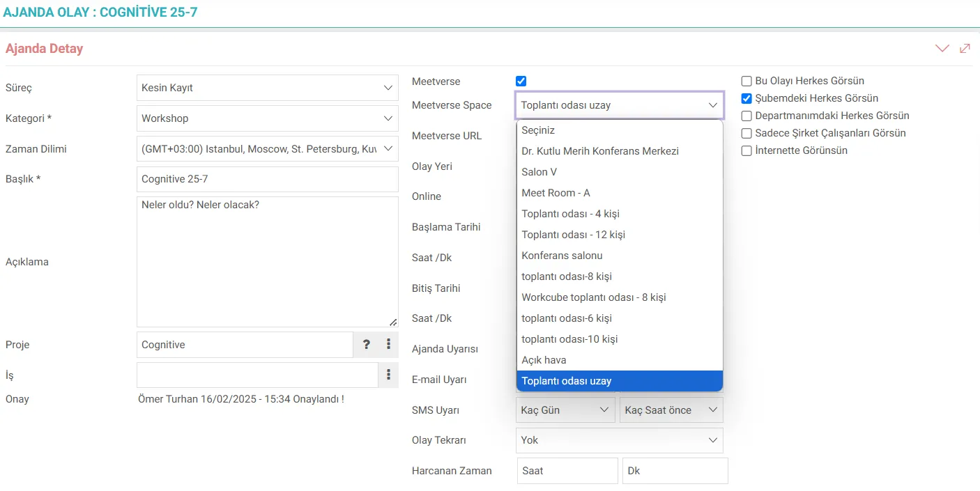The width and height of the screenshot is (980, 491).
Task: Open the Olay Tekrarı dropdown showing Yok
Action: 620,440
